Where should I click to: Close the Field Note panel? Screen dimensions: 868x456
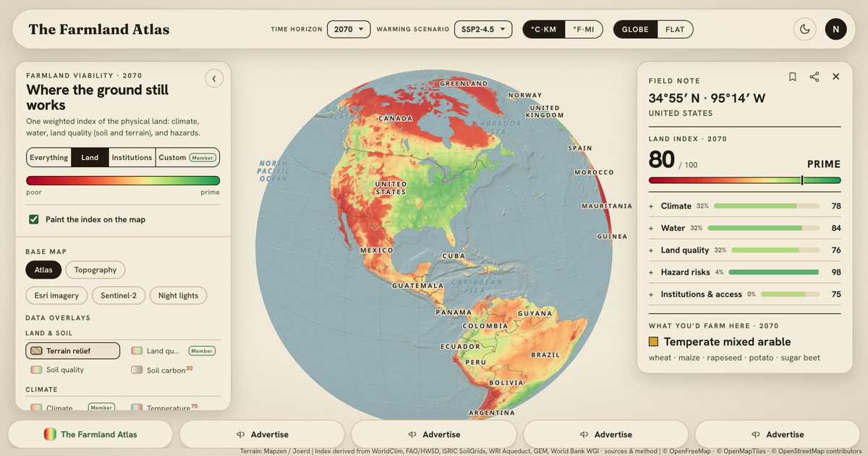click(836, 77)
